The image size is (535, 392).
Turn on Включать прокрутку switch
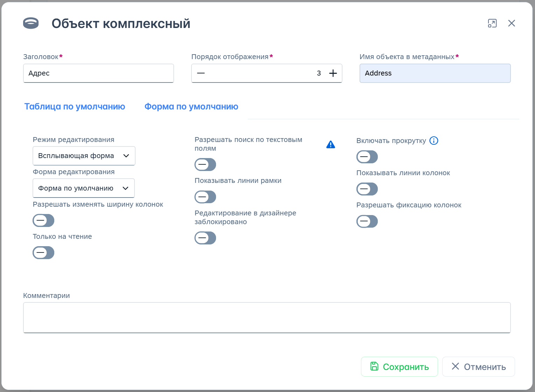[x=367, y=157]
